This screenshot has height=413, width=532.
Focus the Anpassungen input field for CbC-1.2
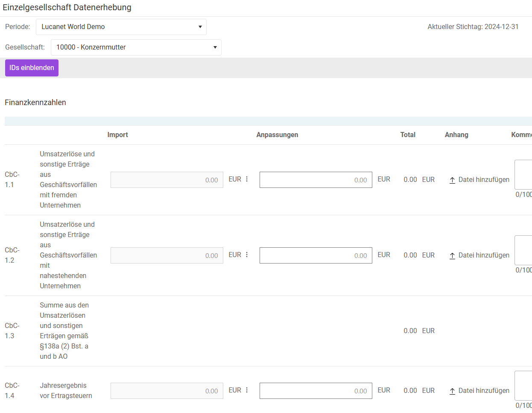pyautogui.click(x=316, y=255)
